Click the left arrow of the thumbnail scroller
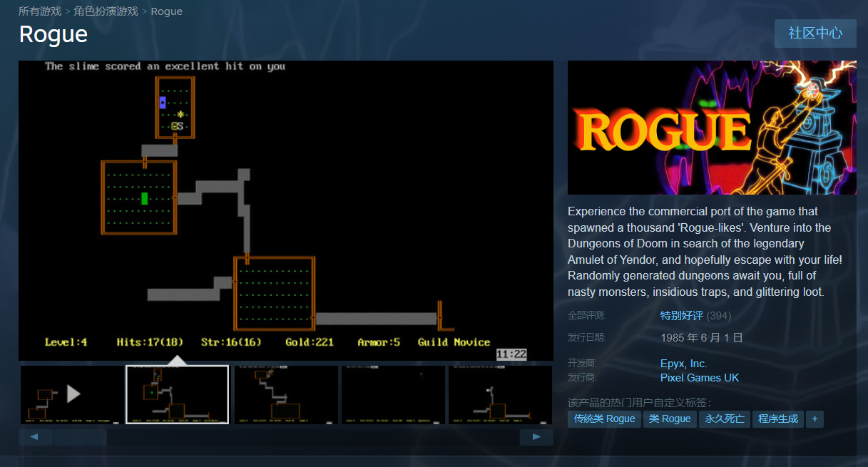The width and height of the screenshot is (868, 467). tap(36, 437)
